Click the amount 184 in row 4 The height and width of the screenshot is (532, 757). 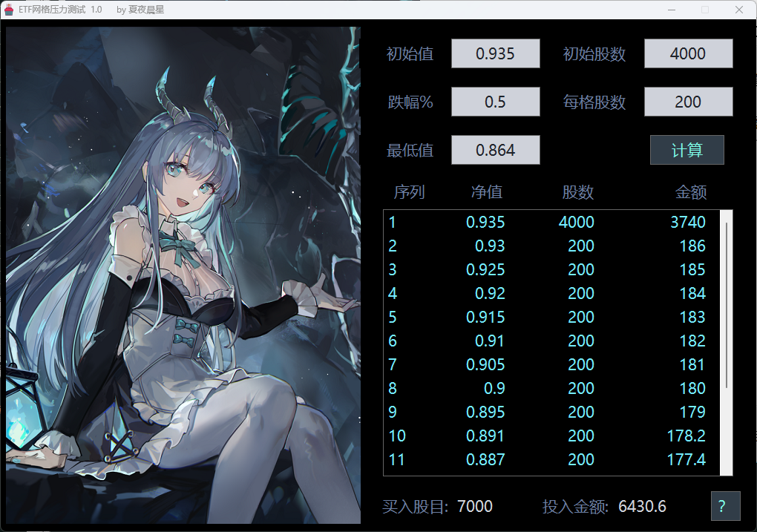(692, 294)
